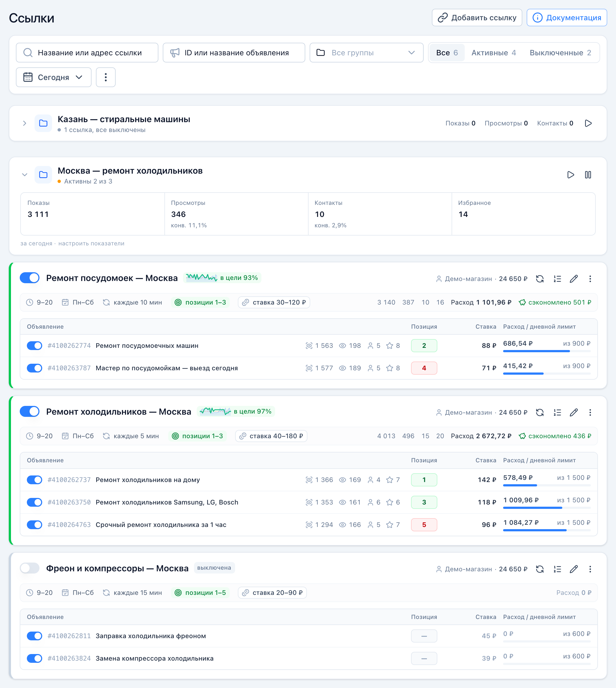This screenshot has height=688, width=616.
Task: Open list icon for Ремонт холодильников — Москва
Action: tap(557, 412)
